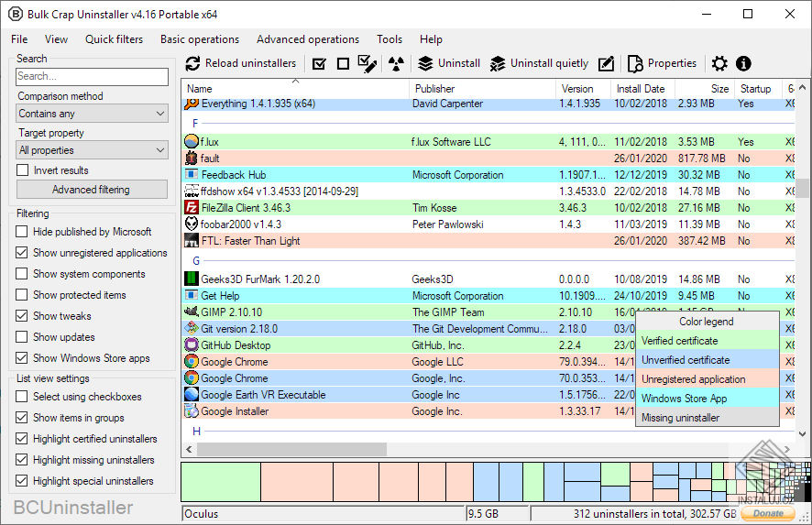The height and width of the screenshot is (525, 812).
Task: Click the edit/modify pencil toolbar icon
Action: (606, 64)
